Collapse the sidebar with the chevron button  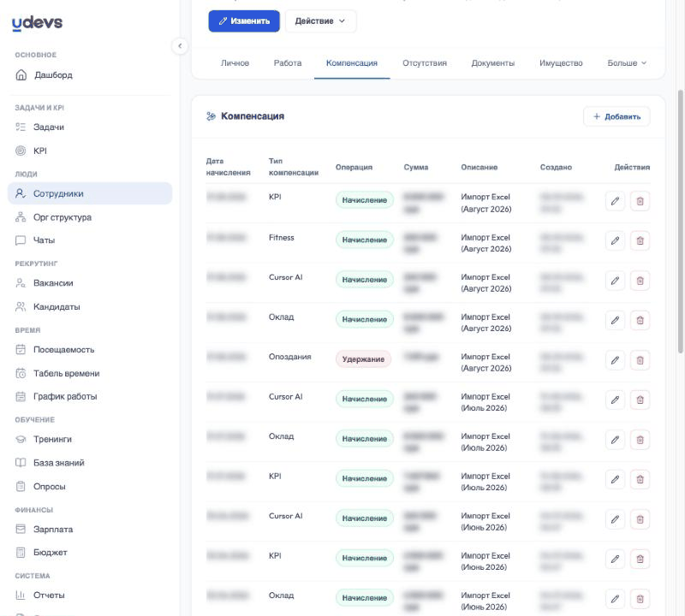click(180, 46)
